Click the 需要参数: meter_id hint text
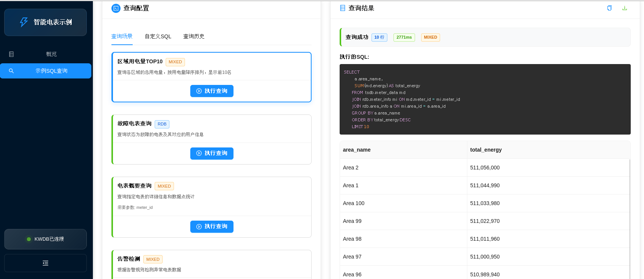644x279 pixels. tap(135, 207)
